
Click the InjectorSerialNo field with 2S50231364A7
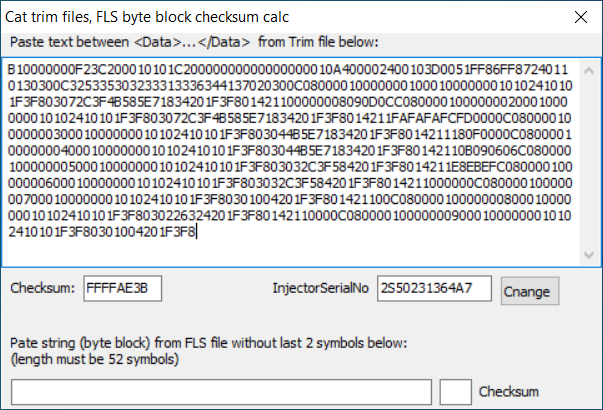(435, 289)
